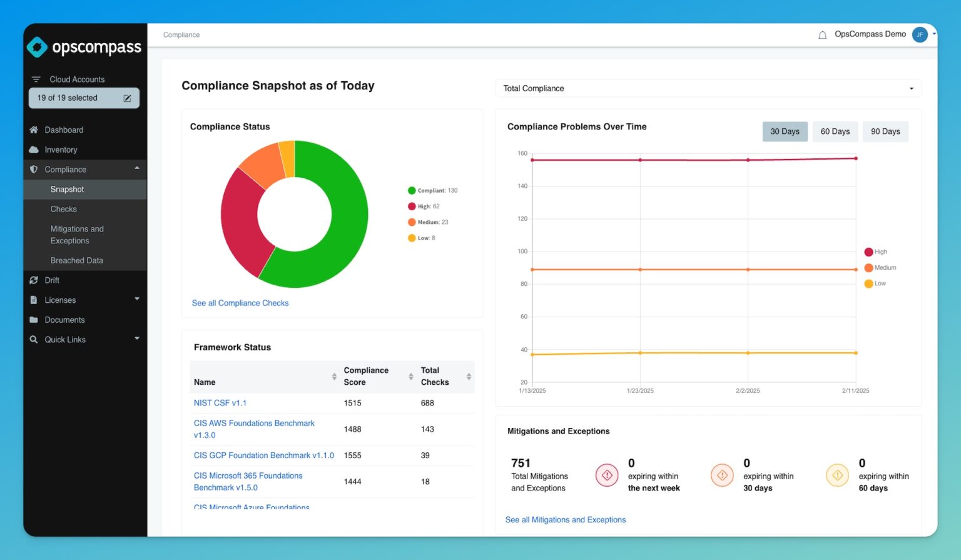
Task: Switch to the 60 Days tab
Action: point(835,131)
